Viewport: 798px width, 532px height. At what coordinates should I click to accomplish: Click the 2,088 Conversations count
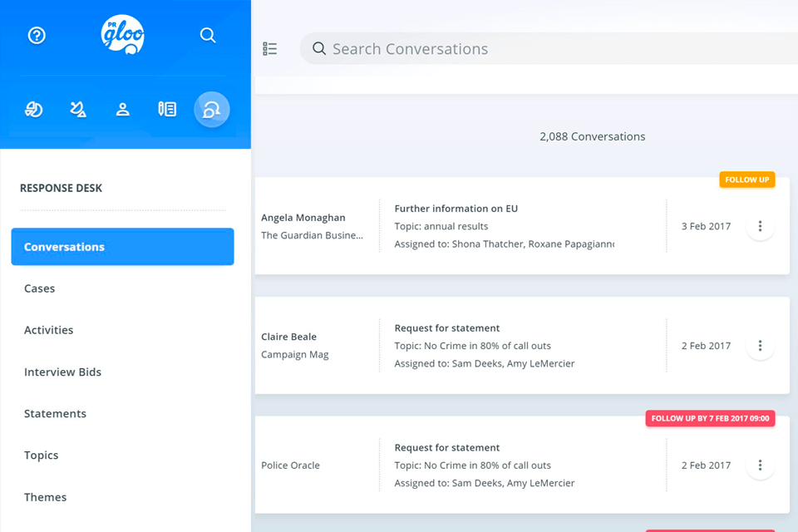(593, 136)
